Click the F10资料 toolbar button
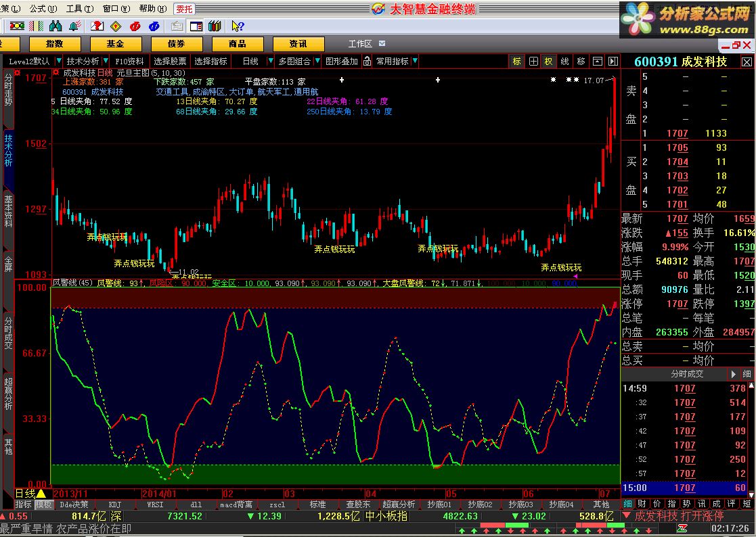This screenshot has height=537, width=756. [129, 61]
